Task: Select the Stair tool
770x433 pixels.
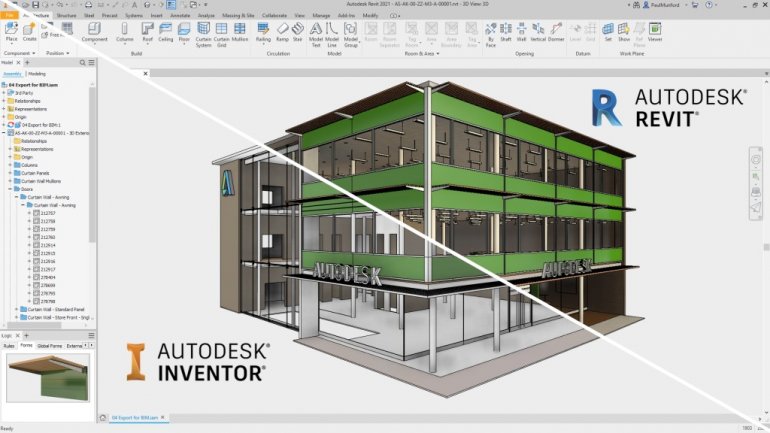Action: coord(298,32)
